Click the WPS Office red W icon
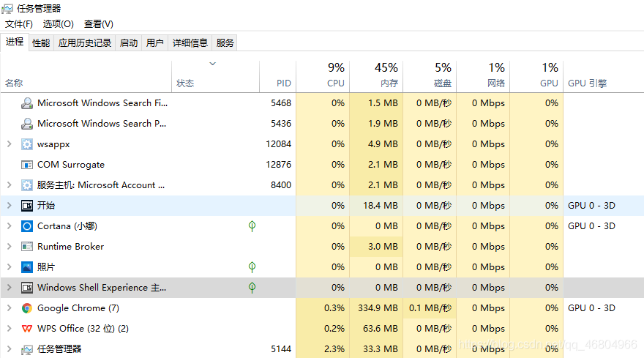Image resolution: width=644 pixels, height=358 pixels. point(26,329)
